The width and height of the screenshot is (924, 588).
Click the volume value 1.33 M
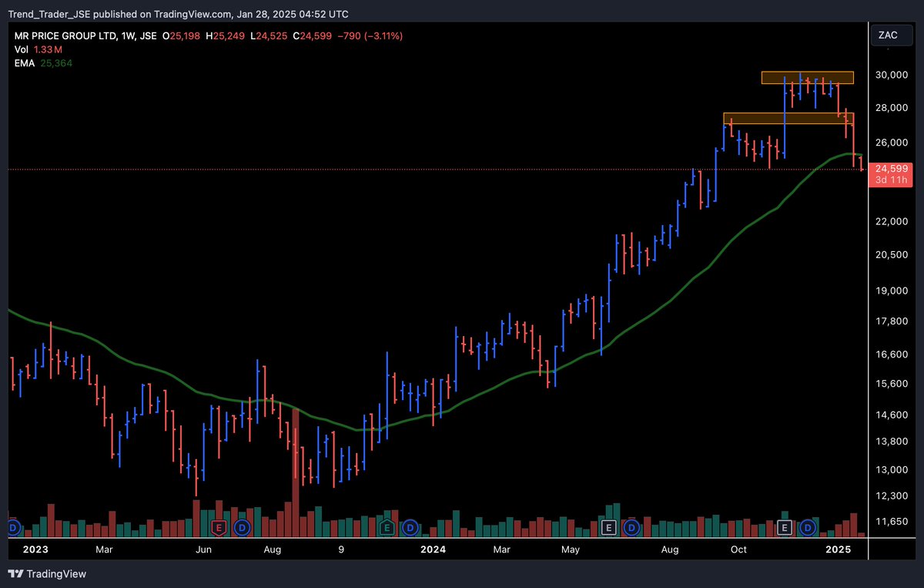click(49, 49)
